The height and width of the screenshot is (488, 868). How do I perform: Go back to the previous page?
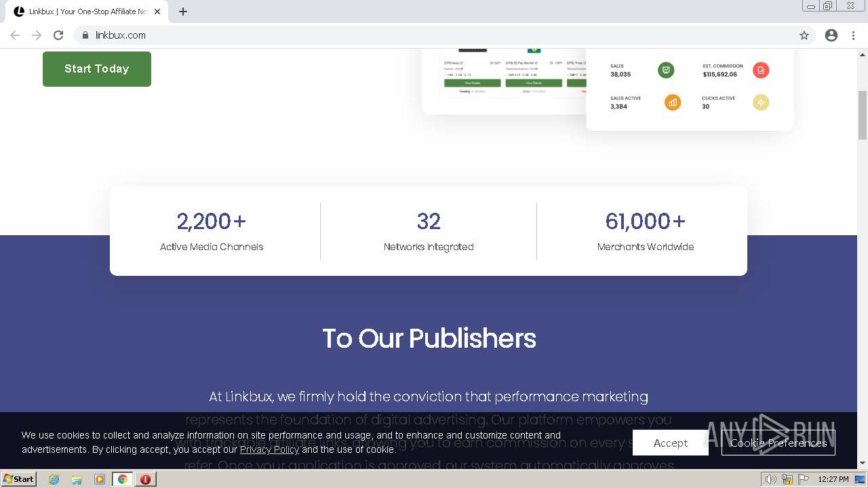pyautogui.click(x=15, y=35)
